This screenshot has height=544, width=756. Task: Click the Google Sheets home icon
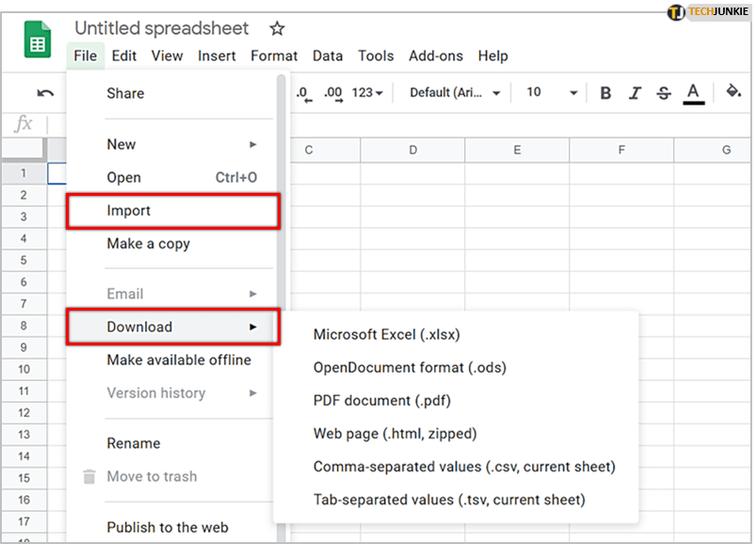tap(37, 40)
